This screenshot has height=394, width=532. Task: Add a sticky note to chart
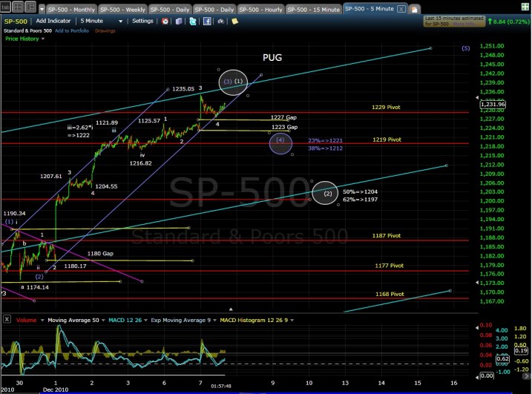tap(234, 22)
